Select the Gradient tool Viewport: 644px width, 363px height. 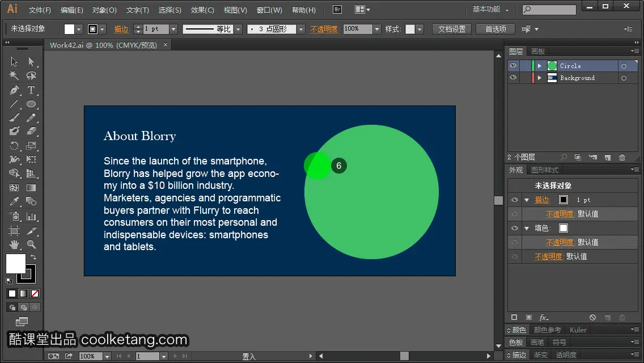pyautogui.click(x=31, y=188)
